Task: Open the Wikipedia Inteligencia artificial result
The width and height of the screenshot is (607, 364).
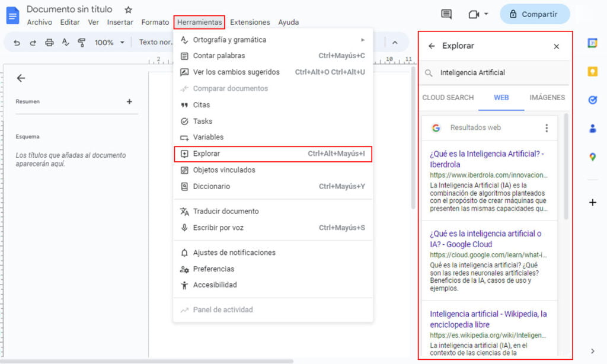Action: (488, 319)
